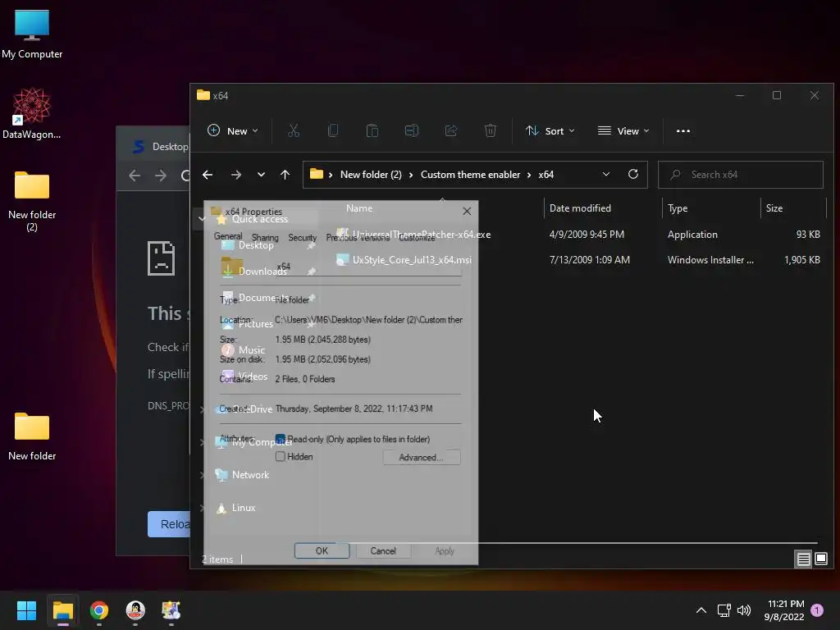Screen dimensions: 840x630
Task: Sort by the Date modified column
Action: click(x=580, y=208)
